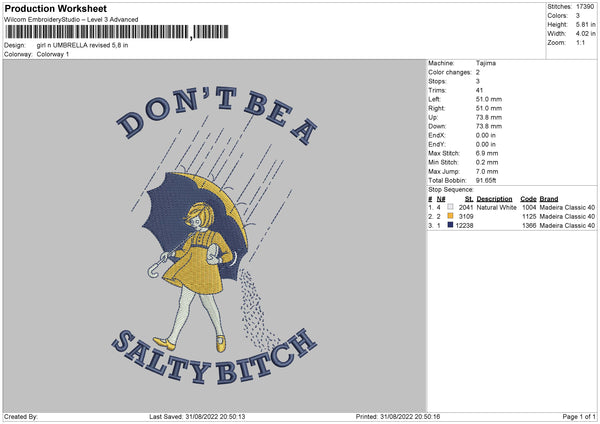Click design name 'girl n UMBRELLA revised 5,8 in'
Viewport: 600px width, 424px height.
(x=82, y=45)
